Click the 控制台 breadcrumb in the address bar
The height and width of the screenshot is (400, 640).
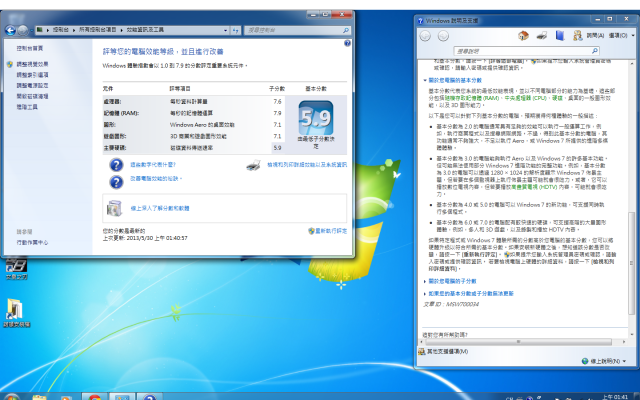tap(60, 30)
